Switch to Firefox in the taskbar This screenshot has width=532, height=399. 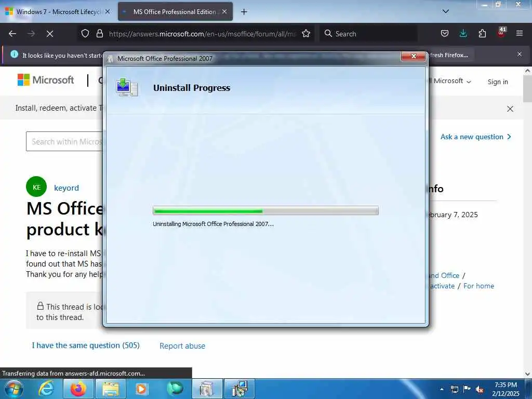point(78,389)
